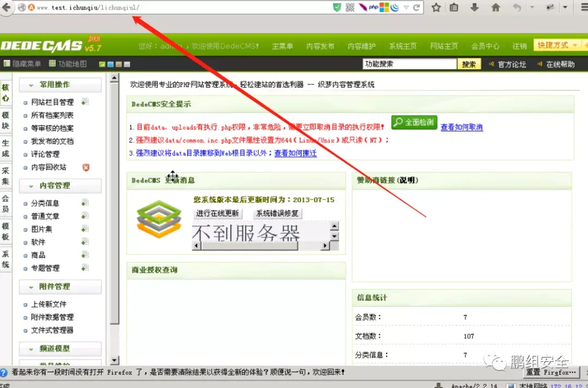Switch to the 系统 side tab

point(5,259)
